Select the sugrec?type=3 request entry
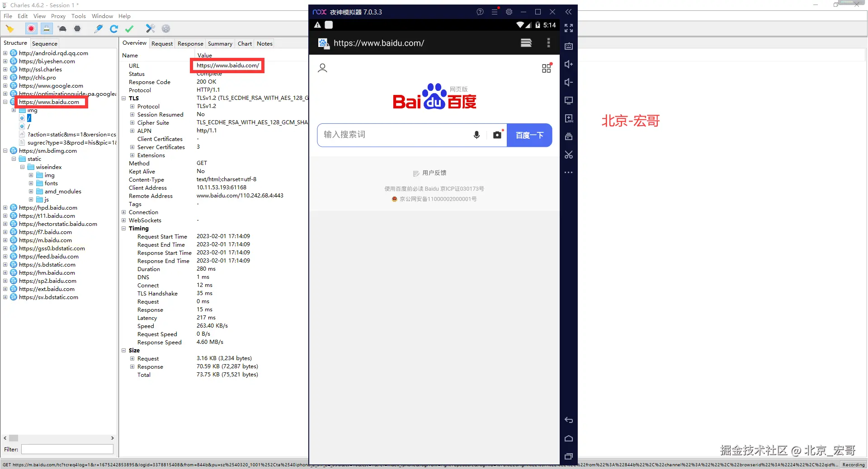The image size is (868, 469). pos(72,142)
